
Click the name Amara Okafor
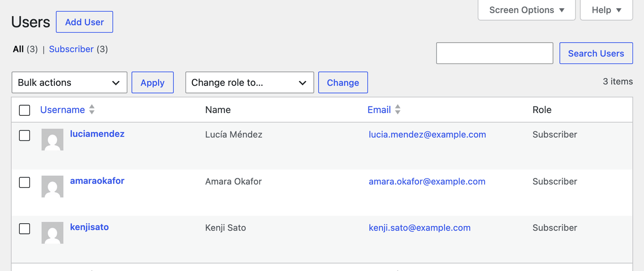click(233, 181)
